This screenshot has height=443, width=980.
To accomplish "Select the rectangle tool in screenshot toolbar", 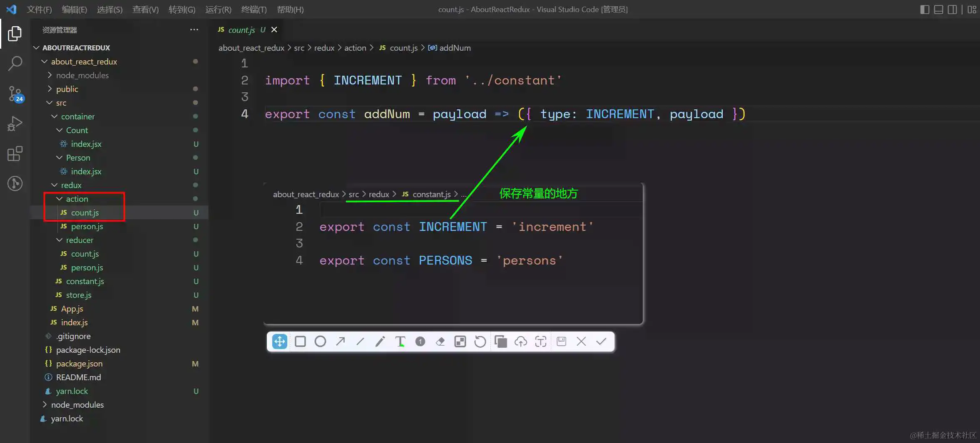I will [x=300, y=342].
